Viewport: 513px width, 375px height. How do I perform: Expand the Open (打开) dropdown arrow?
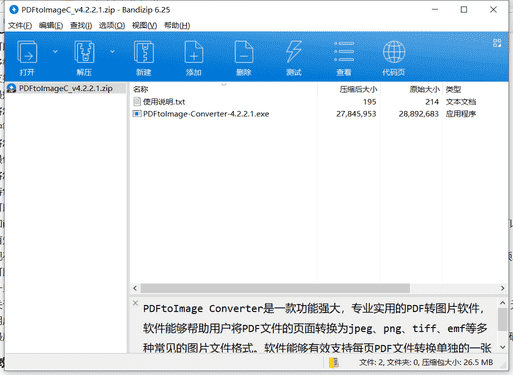[x=55, y=51]
